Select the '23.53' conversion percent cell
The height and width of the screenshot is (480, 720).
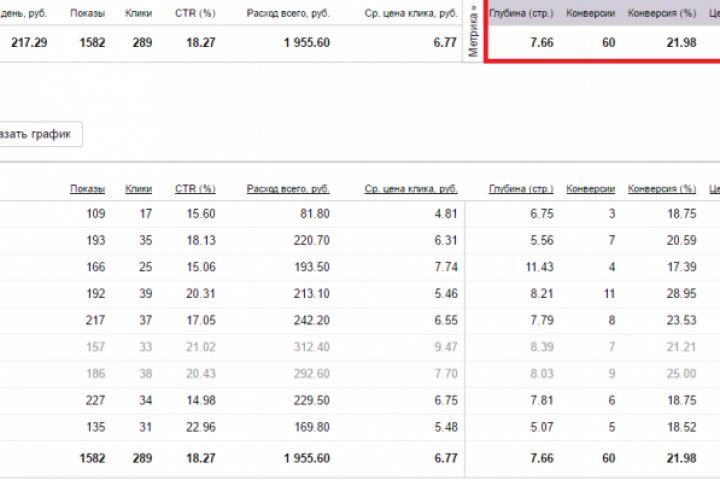(x=681, y=320)
